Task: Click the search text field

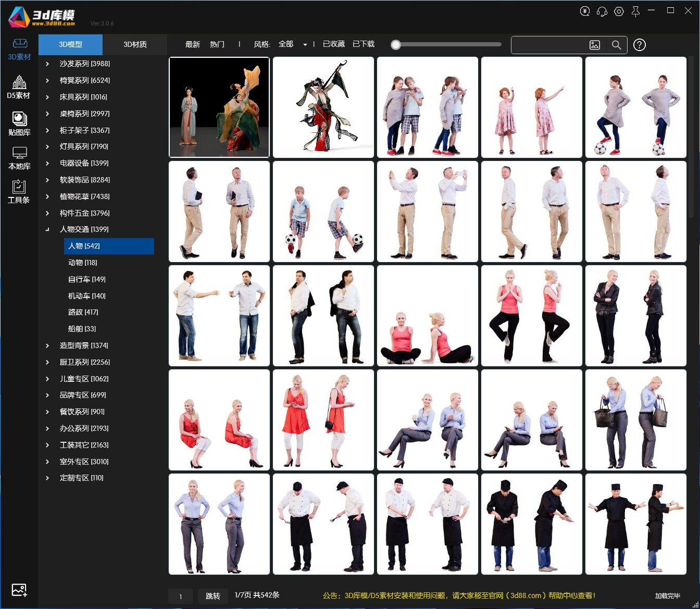Action: click(549, 45)
